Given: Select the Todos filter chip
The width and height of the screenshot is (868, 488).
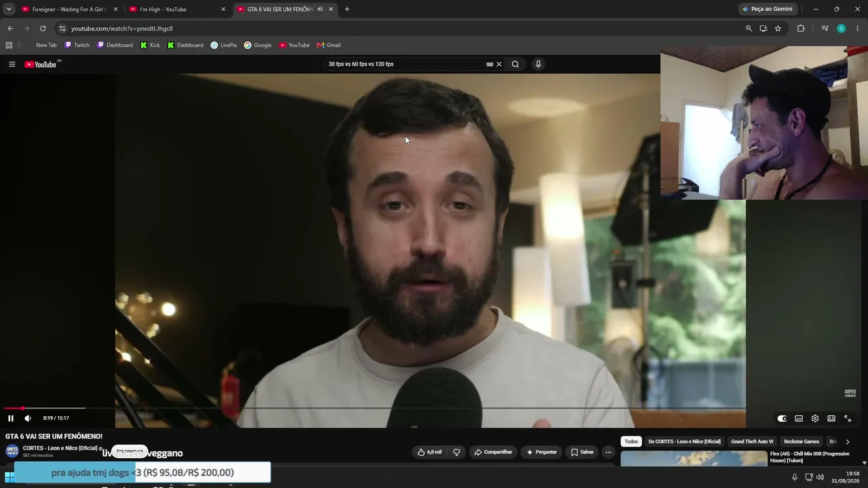Looking at the screenshot, I should (x=631, y=441).
